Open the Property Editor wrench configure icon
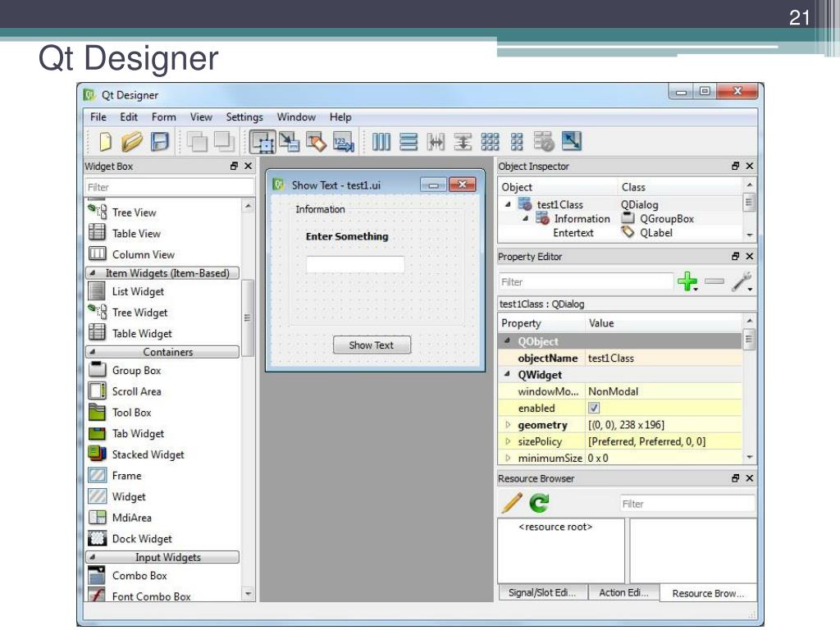840x630 pixels. point(742,281)
